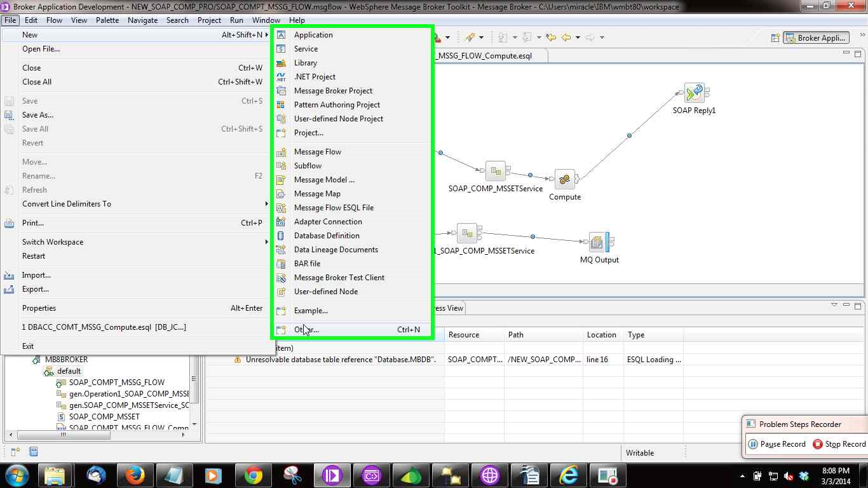Choose User-defined Node Project
Viewport: 868px width, 488px height.
pos(353,119)
